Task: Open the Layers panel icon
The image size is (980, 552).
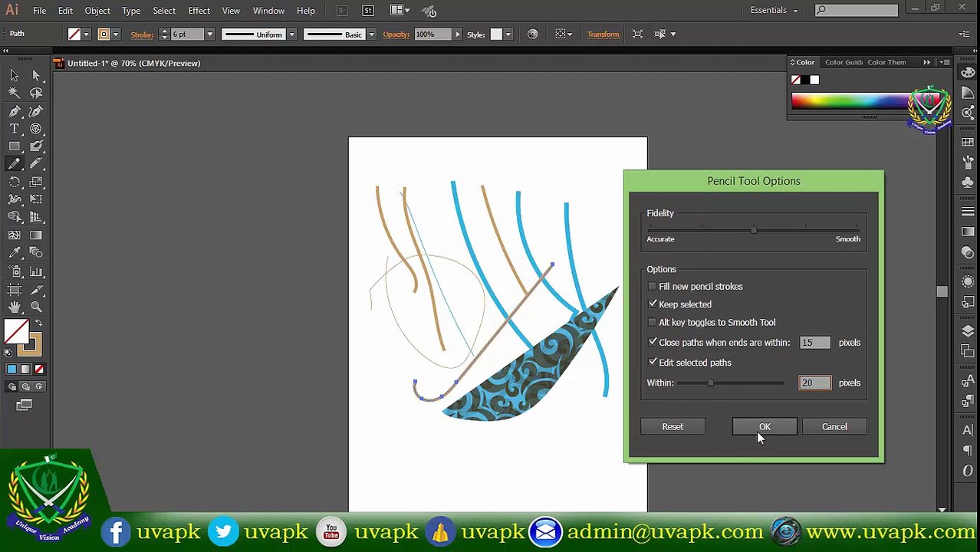Action: (968, 330)
